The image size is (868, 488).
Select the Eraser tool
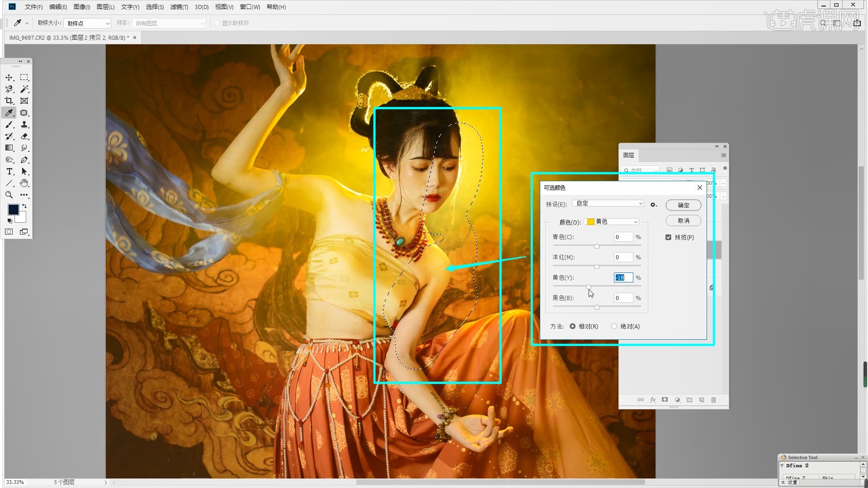24,136
